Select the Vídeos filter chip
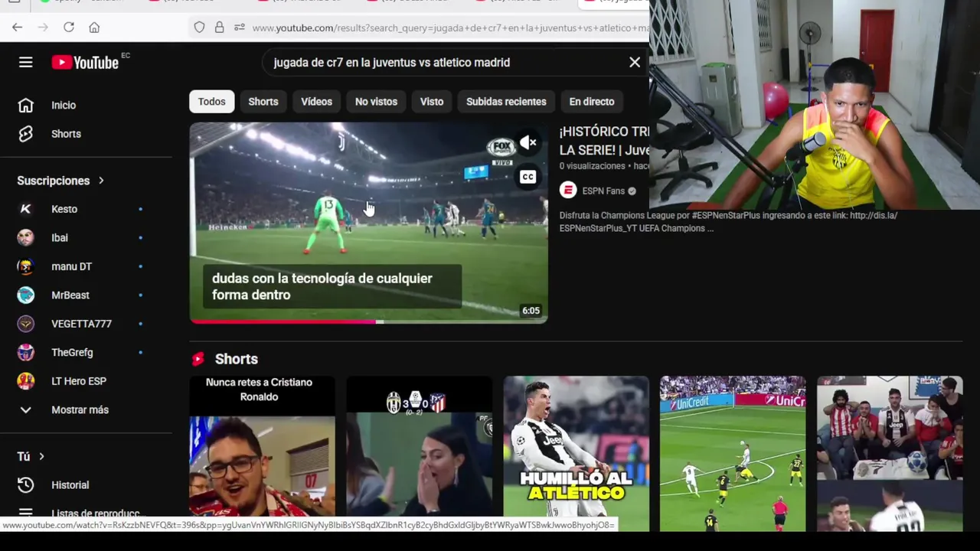Image resolution: width=980 pixels, height=551 pixels. point(316,102)
